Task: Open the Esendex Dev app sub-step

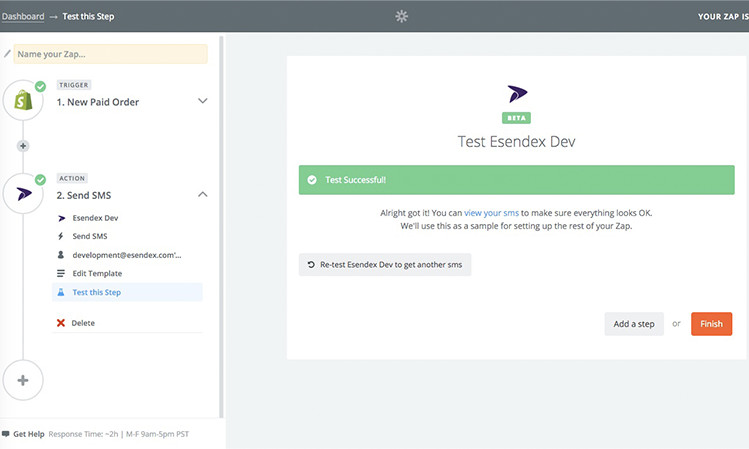Action: (95, 217)
